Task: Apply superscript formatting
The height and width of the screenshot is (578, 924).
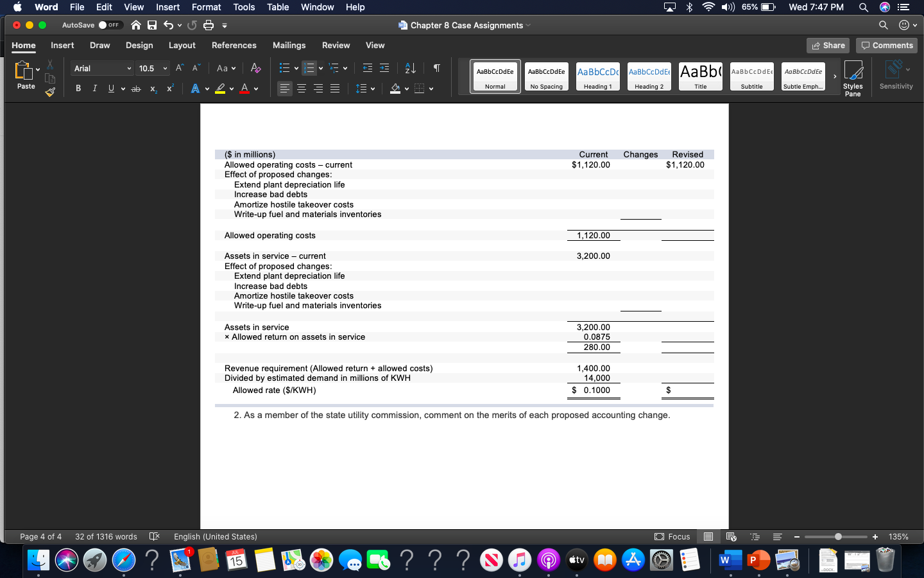Action: pyautogui.click(x=169, y=89)
